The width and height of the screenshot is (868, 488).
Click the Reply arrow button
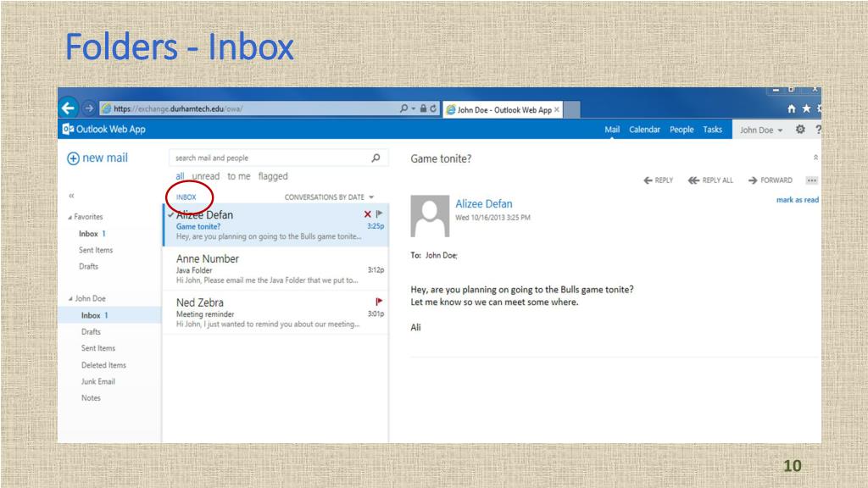[658, 180]
